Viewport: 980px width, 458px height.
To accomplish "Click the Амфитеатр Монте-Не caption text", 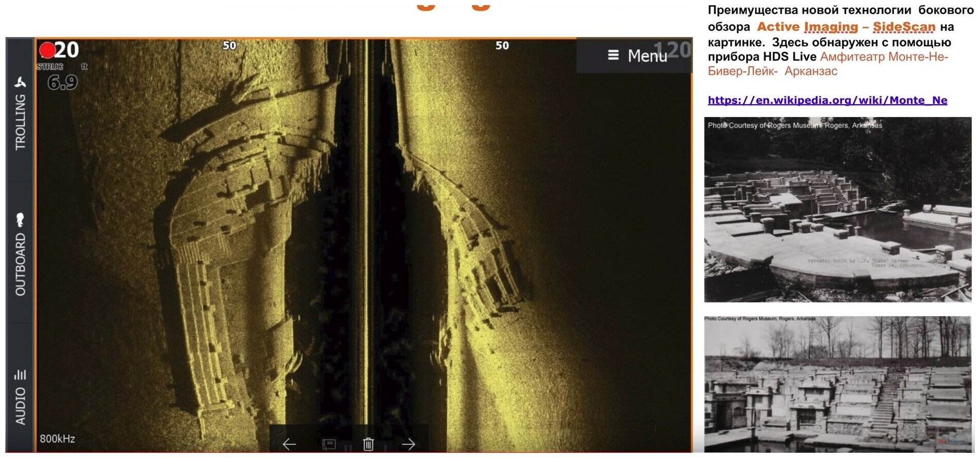I will pos(884,56).
